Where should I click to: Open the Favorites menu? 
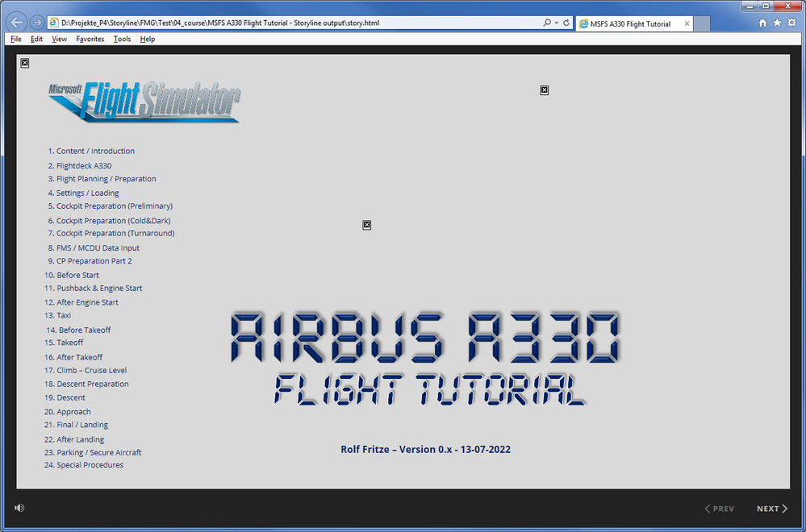click(90, 39)
